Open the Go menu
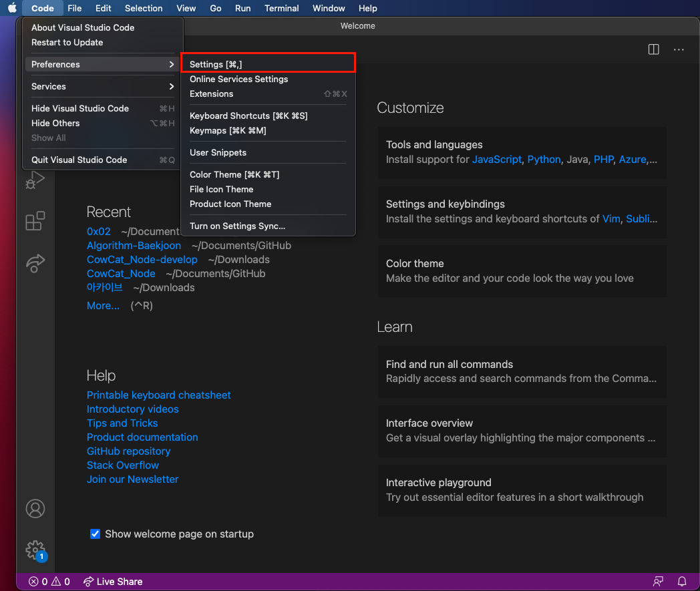Screen dimensions: 700x591 pyautogui.click(x=216, y=8)
